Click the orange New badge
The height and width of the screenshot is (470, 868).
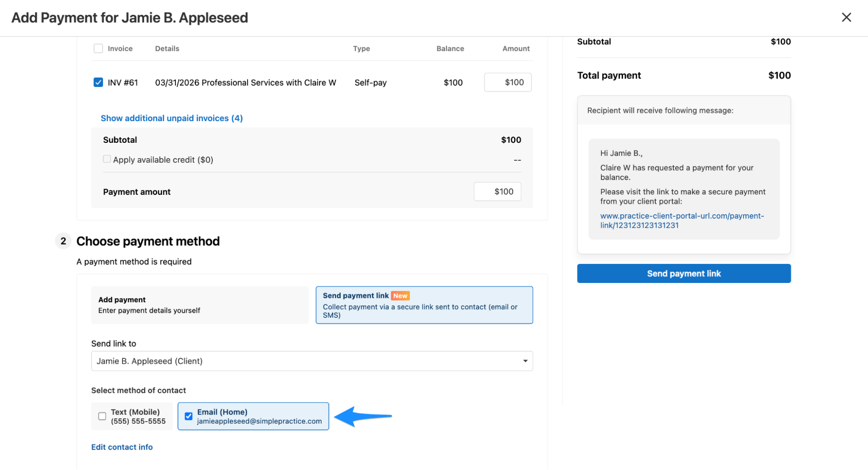(x=400, y=296)
